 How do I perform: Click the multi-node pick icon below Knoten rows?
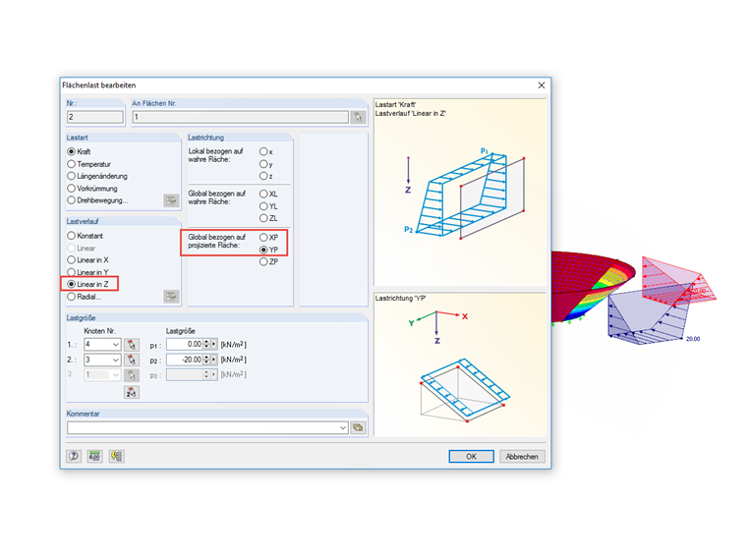(132, 392)
